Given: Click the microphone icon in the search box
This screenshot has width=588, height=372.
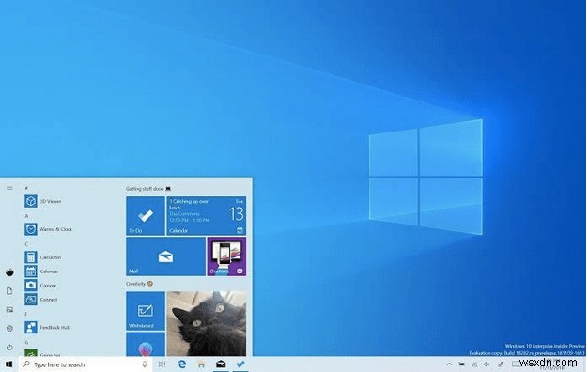Looking at the screenshot, I should pyautogui.click(x=145, y=364).
